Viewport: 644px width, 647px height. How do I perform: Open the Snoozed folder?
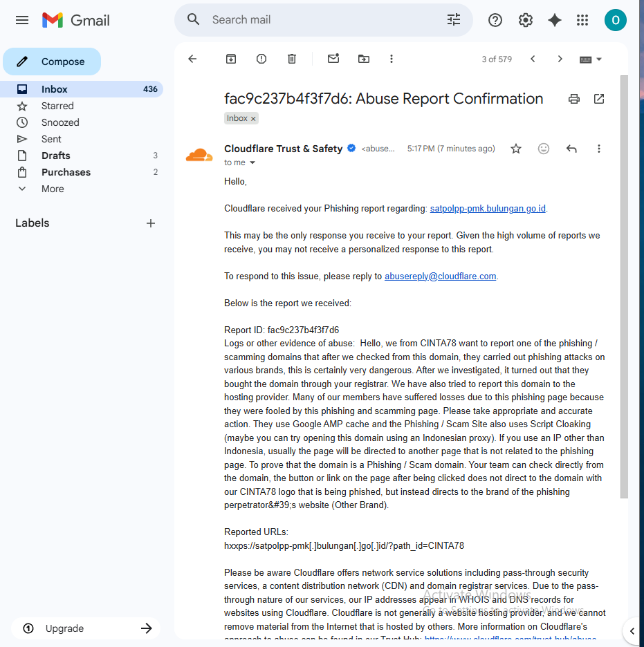click(82, 122)
